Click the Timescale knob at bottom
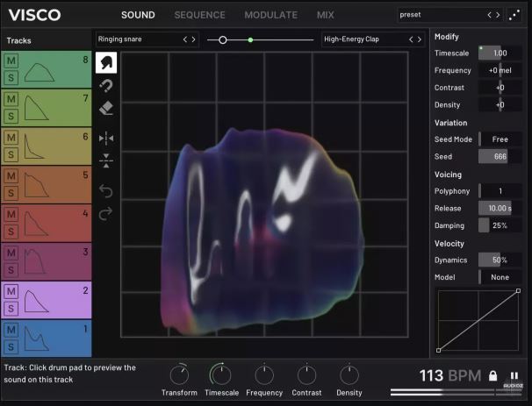The height and width of the screenshot is (406, 532). 221,374
